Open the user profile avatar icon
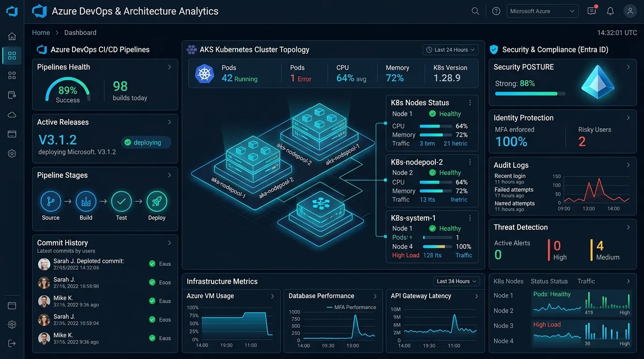 [630, 11]
